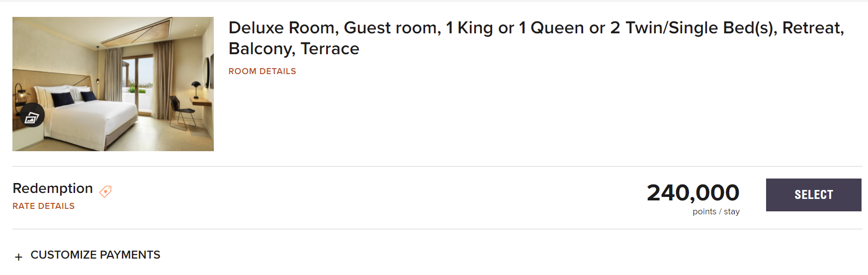Expand the CUSTOMIZE PAYMENTS section
This screenshot has height=275, width=868.
(95, 255)
